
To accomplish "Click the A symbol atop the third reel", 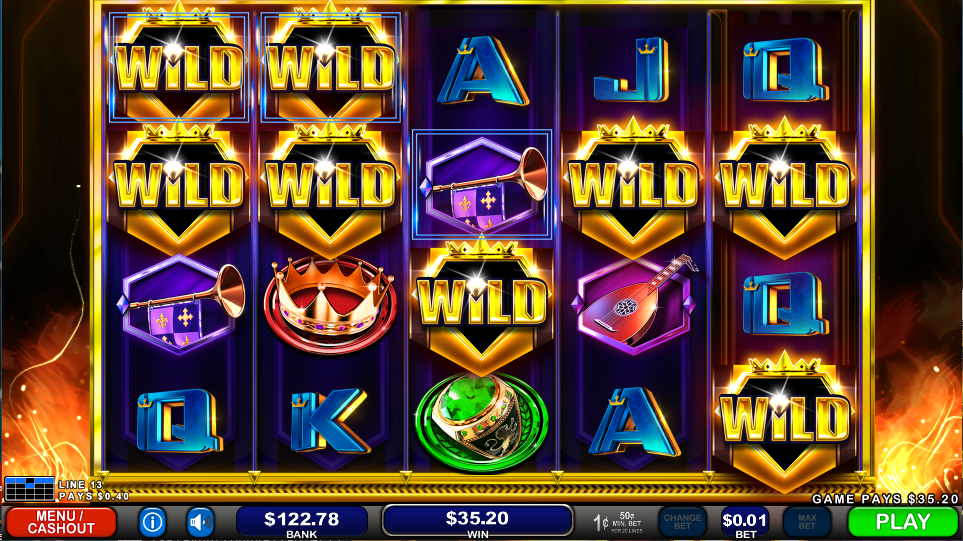I will coord(482,71).
